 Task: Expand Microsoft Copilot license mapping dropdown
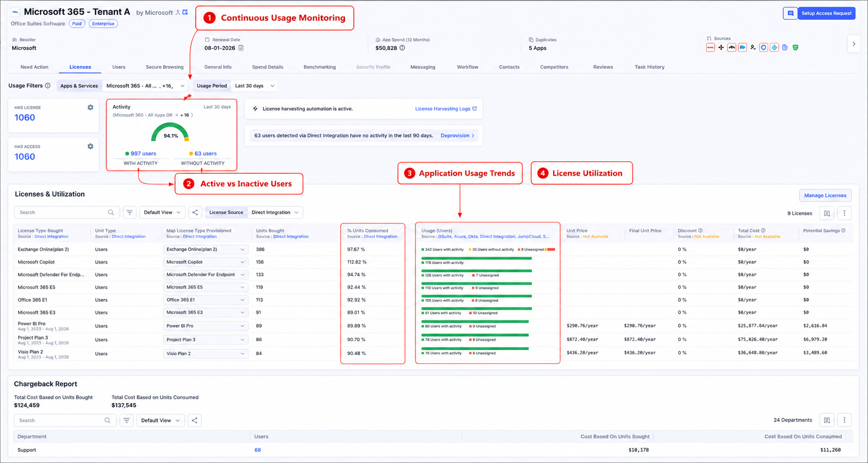(x=205, y=262)
